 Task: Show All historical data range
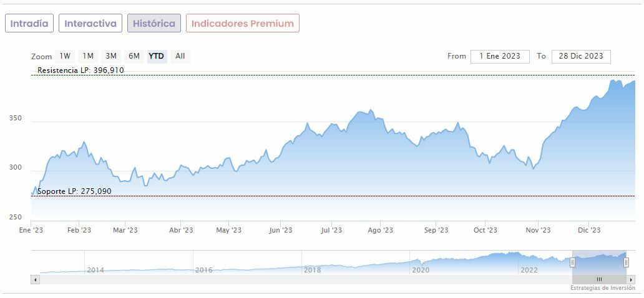(x=180, y=56)
